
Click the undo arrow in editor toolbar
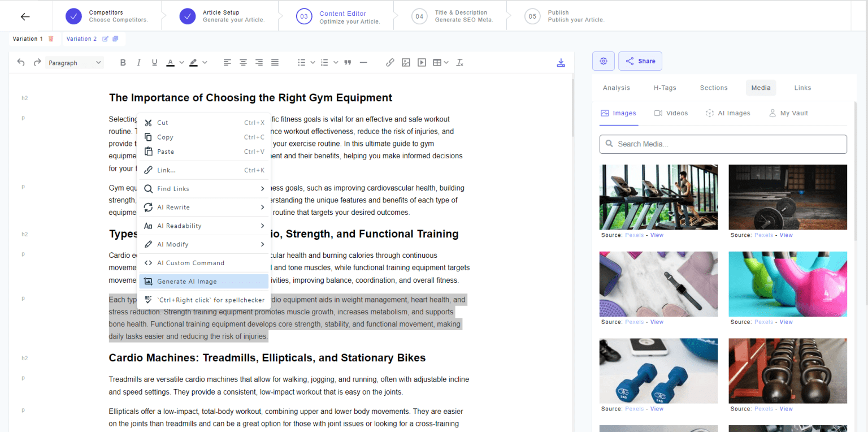pos(21,63)
